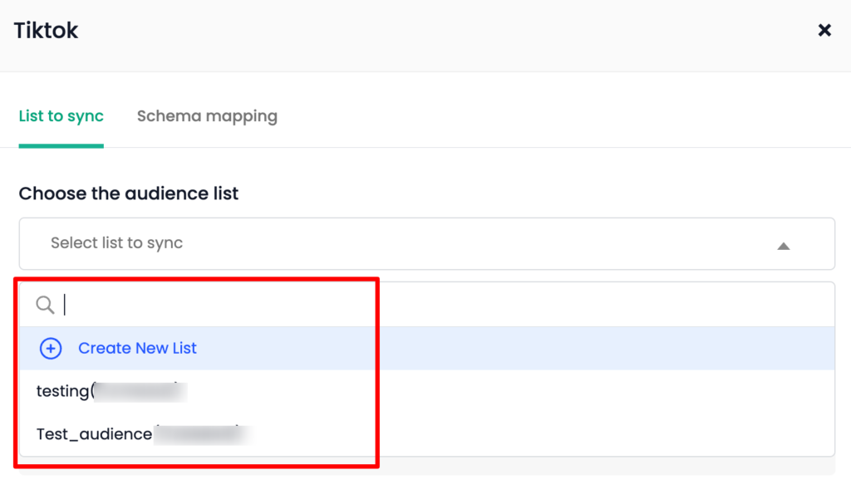851x504 pixels.
Task: Click the magnifier search icon
Action: pyautogui.click(x=45, y=305)
